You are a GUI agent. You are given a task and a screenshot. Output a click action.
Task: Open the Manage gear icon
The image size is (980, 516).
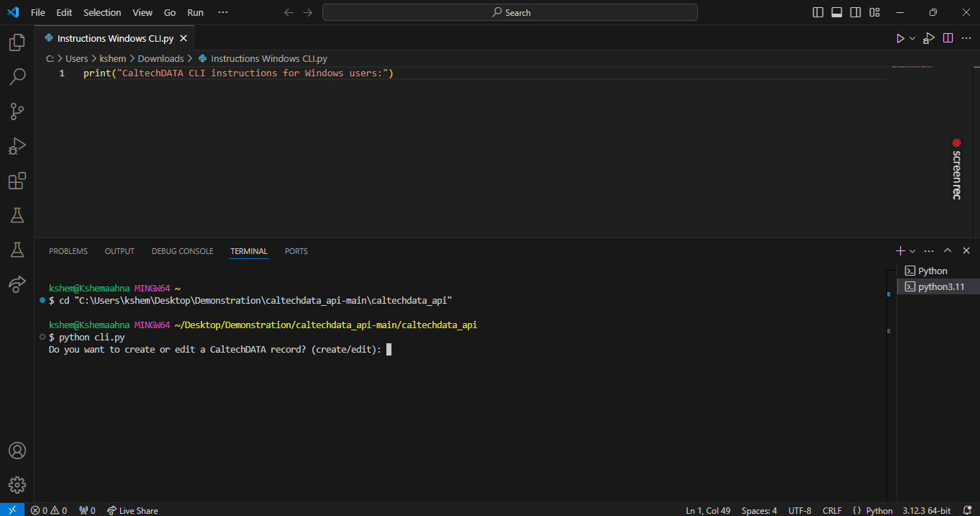17,485
